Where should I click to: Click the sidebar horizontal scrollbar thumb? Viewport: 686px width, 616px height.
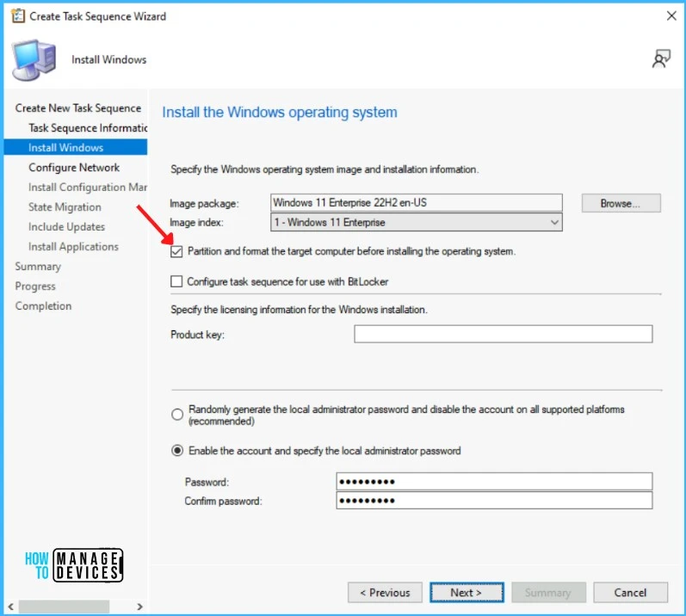[x=64, y=607]
